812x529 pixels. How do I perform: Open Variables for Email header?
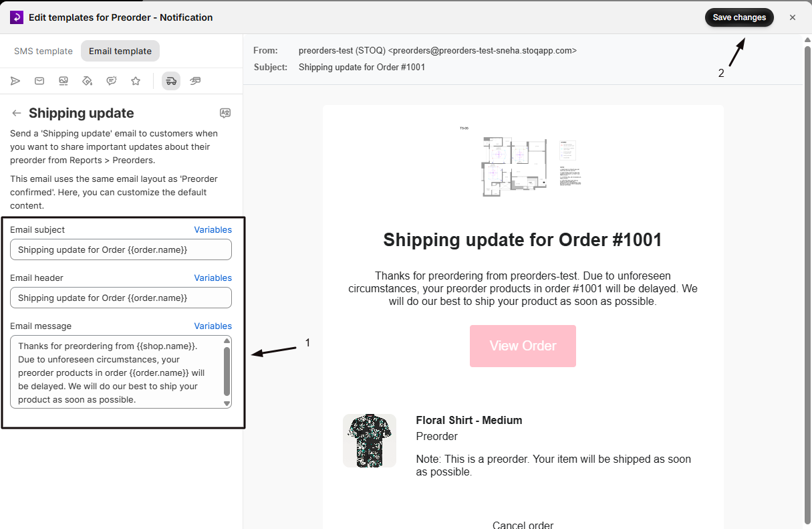point(213,278)
